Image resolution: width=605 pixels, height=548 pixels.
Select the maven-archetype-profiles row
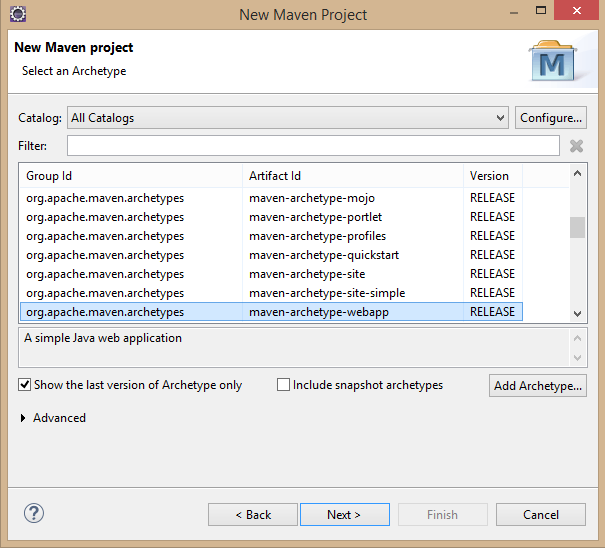click(271, 236)
